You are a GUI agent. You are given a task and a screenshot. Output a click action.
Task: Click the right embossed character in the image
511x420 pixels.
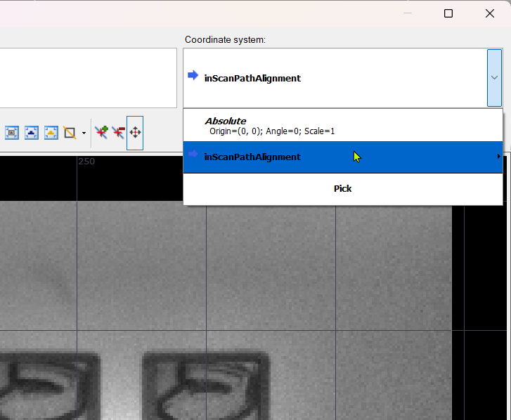(x=206, y=385)
